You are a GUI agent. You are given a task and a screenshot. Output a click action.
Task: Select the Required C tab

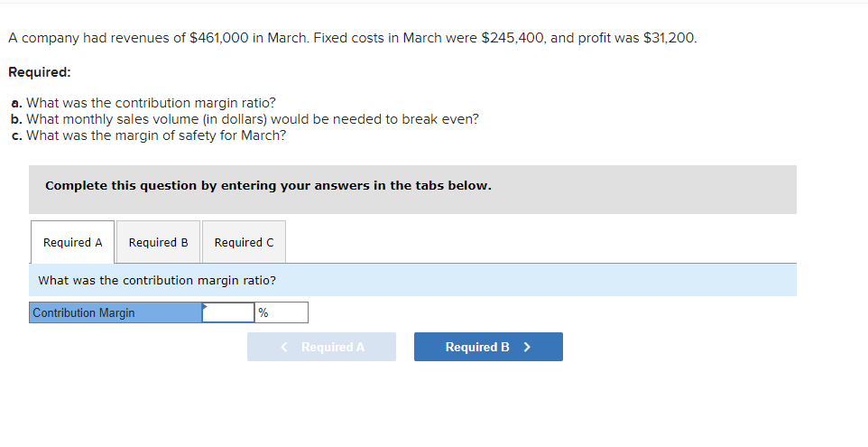(244, 243)
